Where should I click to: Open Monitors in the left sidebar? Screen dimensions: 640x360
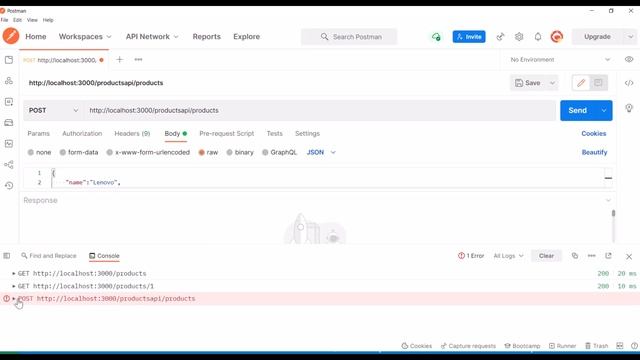pos(9,144)
